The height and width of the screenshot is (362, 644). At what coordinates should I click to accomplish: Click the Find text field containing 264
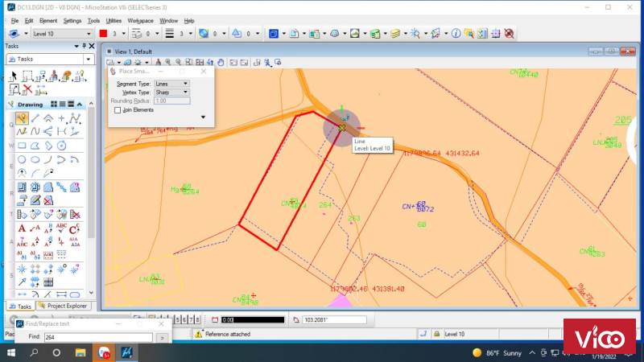pos(98,337)
